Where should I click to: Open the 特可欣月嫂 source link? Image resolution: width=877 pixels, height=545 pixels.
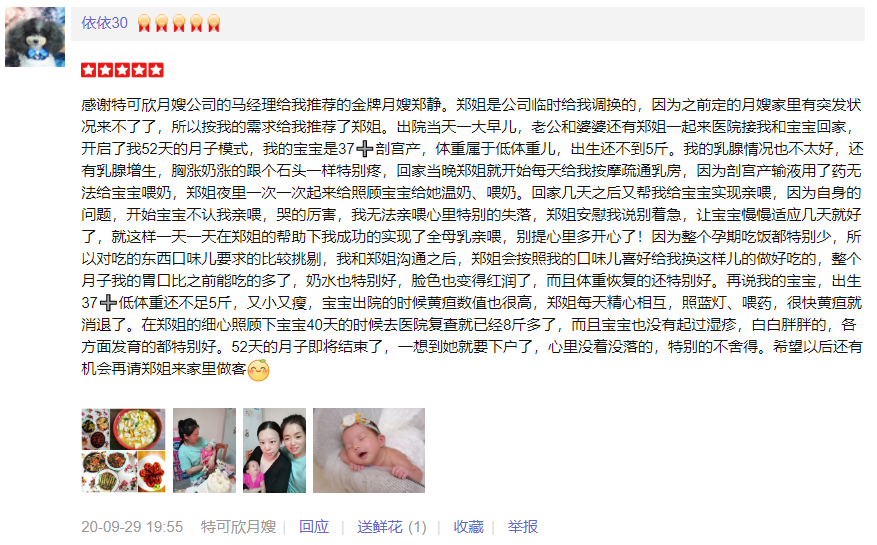click(x=238, y=527)
